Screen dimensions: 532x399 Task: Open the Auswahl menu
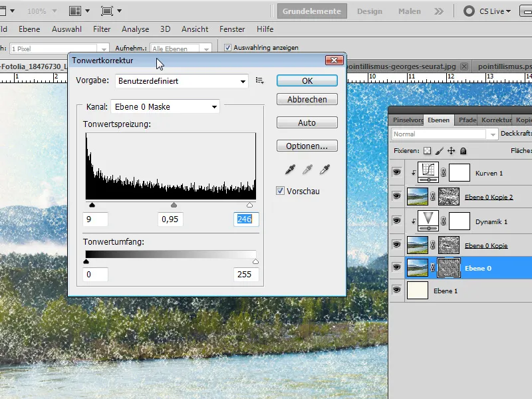(x=66, y=29)
